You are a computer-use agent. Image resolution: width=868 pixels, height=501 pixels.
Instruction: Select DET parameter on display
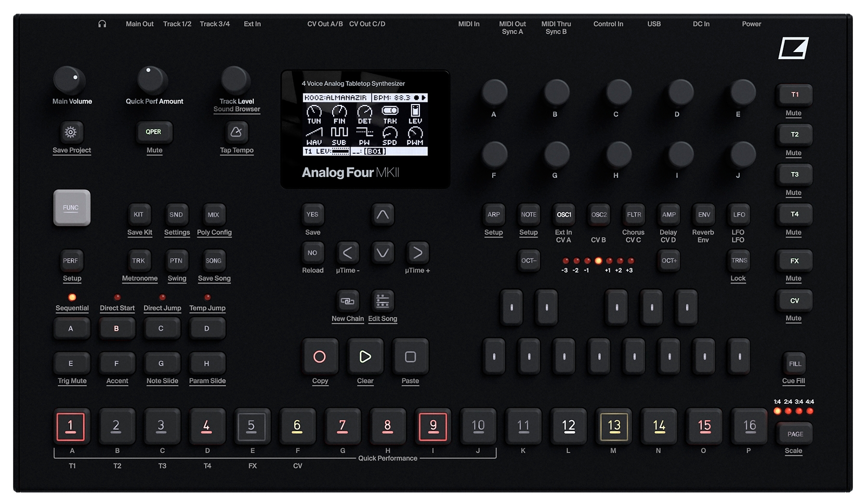[364, 114]
